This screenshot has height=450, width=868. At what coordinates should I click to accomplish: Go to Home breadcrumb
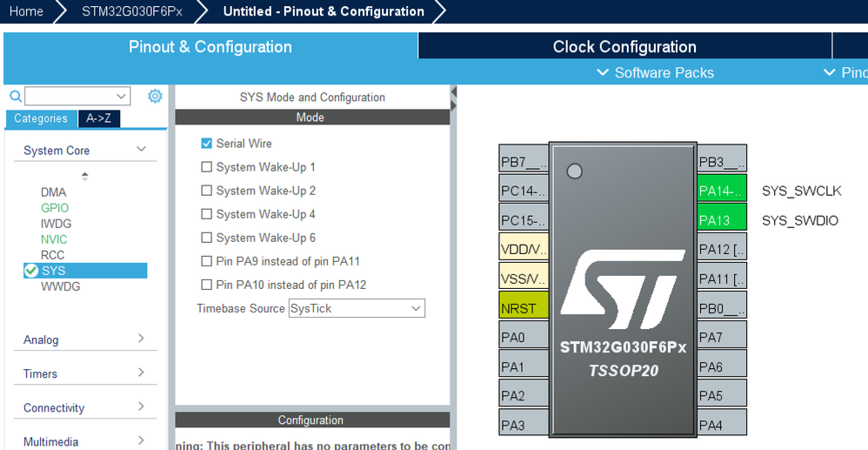click(x=26, y=11)
